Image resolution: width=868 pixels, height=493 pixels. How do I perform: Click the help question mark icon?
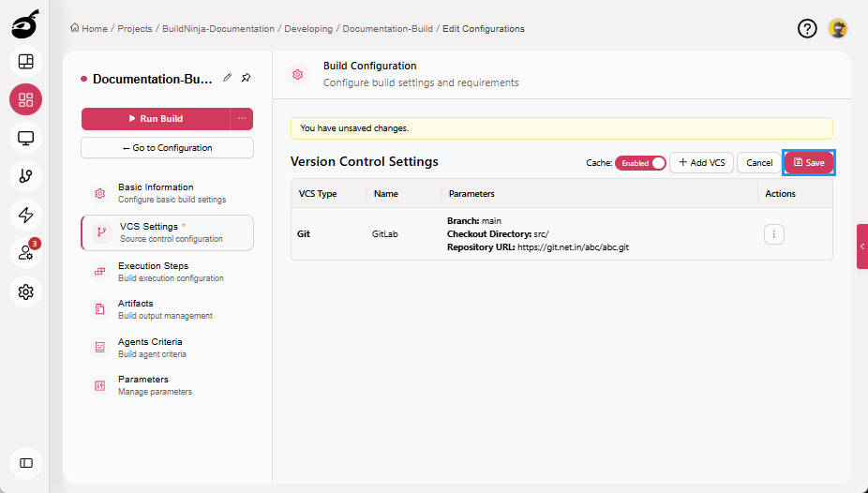[807, 28]
